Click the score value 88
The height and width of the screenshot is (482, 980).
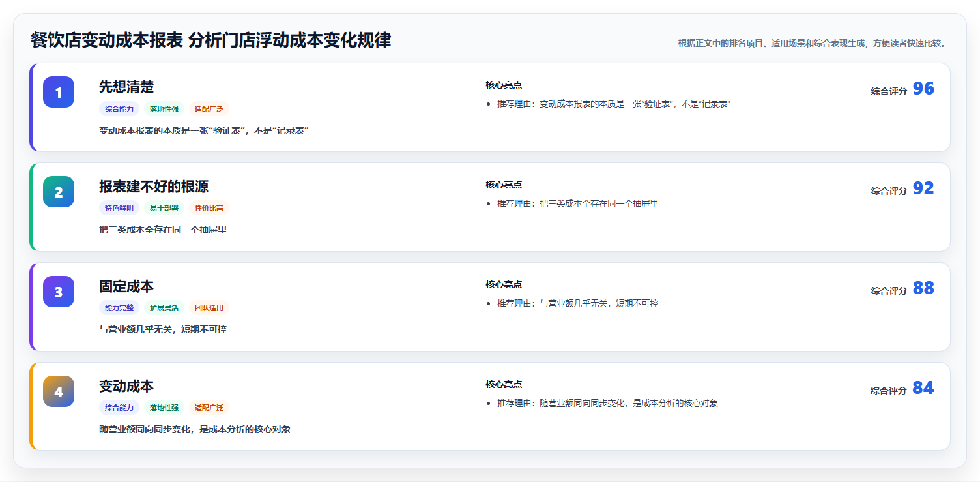[x=923, y=288]
